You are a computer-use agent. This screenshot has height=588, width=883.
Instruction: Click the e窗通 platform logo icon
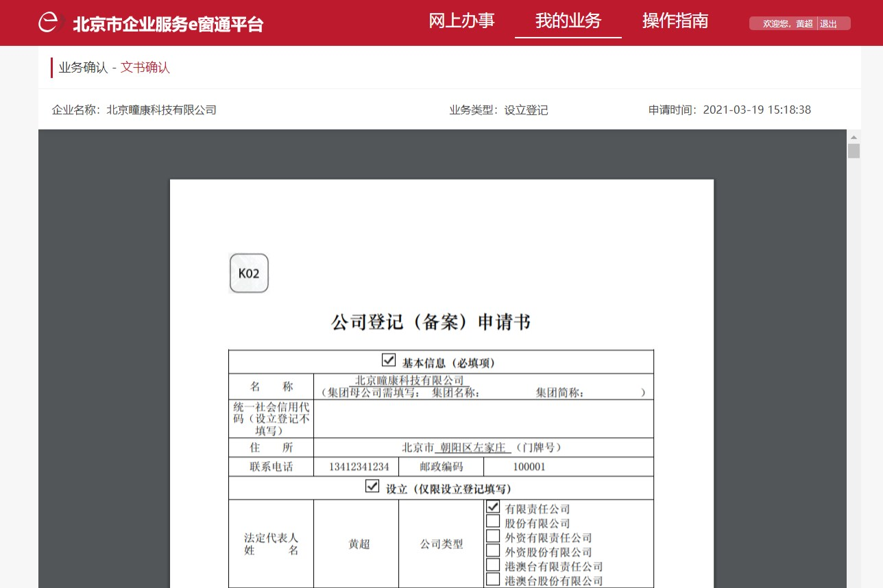49,23
